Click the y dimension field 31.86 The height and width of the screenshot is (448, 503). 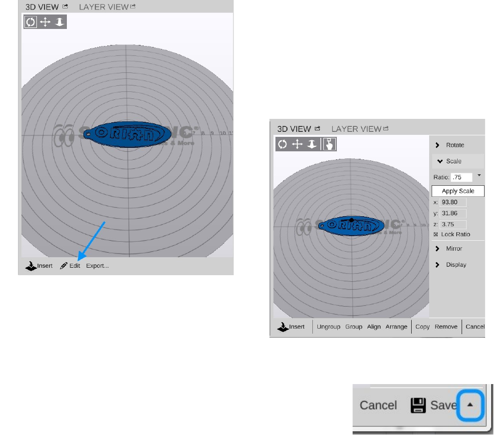(x=453, y=213)
